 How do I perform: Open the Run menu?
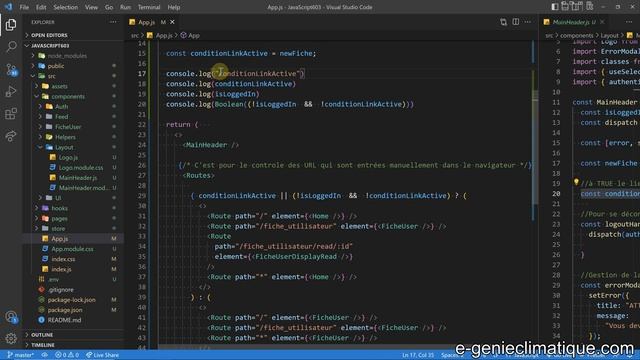point(125,7)
